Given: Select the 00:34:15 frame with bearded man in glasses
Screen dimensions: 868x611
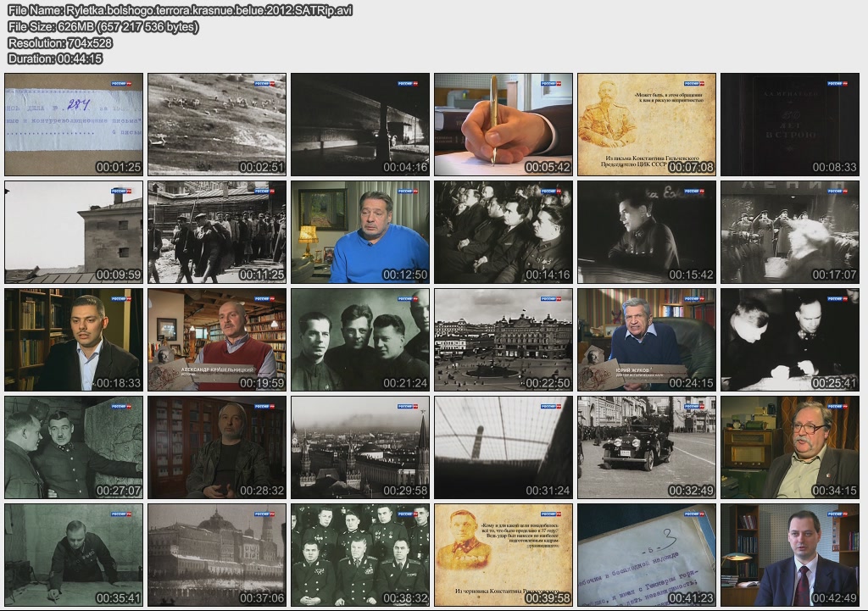Looking at the screenshot, I should pyautogui.click(x=790, y=447).
